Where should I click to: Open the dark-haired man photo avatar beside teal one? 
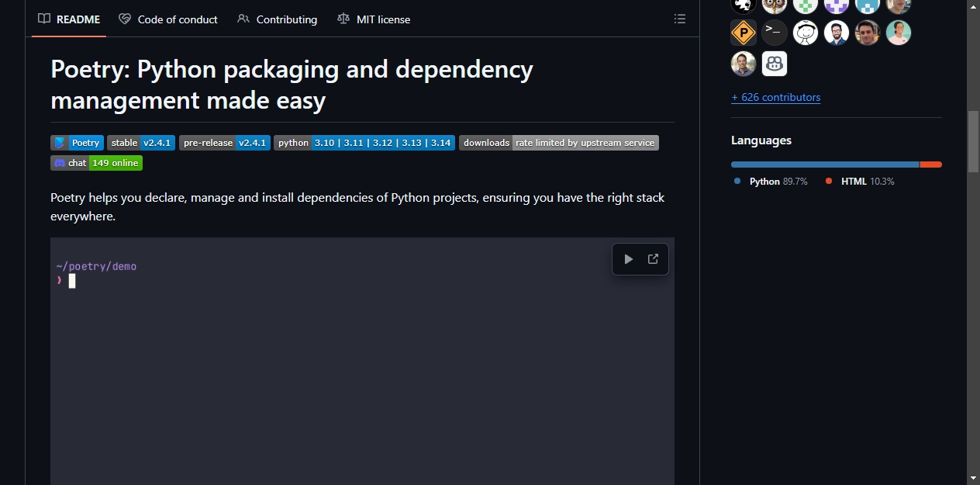tap(868, 33)
